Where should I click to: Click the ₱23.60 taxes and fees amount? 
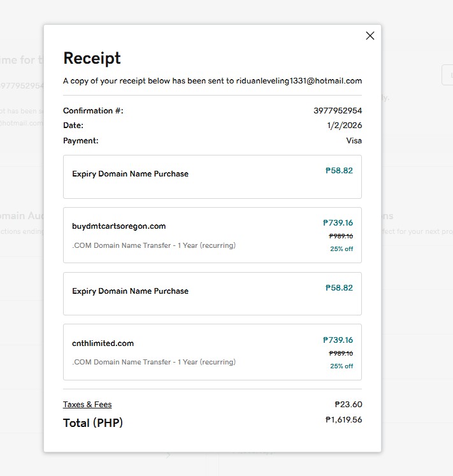click(348, 405)
